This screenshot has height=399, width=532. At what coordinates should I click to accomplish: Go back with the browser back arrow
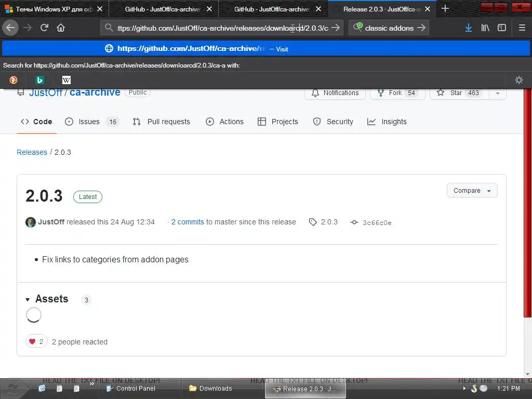10,28
